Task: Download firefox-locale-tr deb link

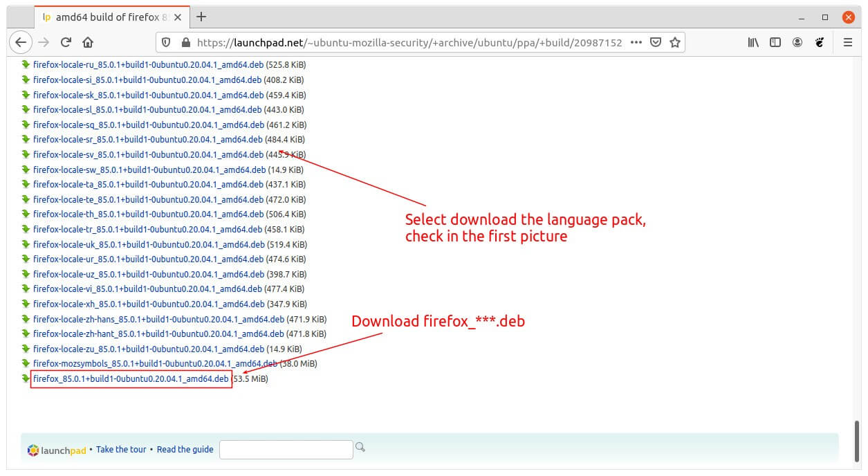Action: tap(148, 230)
